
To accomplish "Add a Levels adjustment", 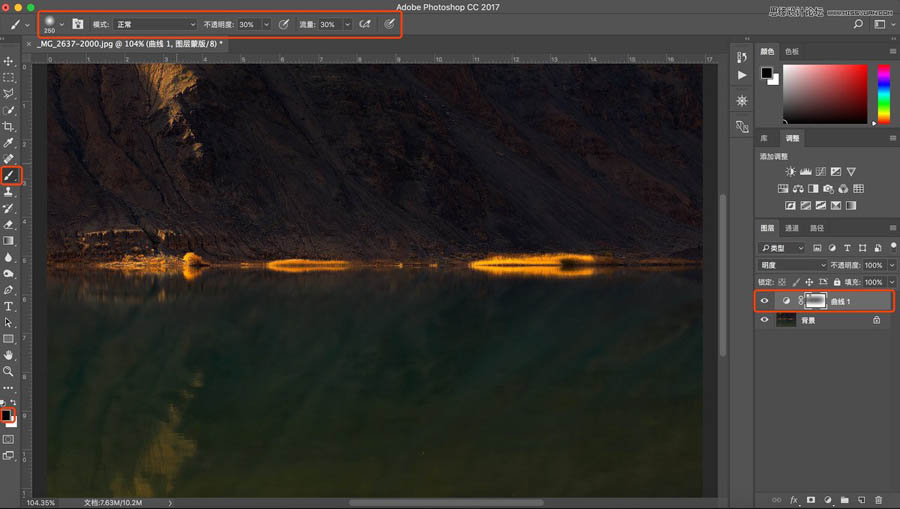I will pos(806,172).
